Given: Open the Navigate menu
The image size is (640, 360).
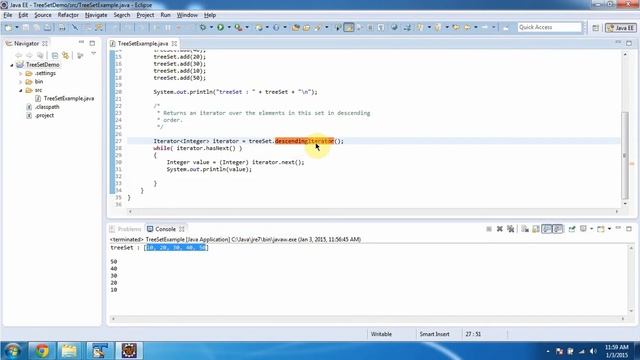Looking at the screenshot, I should pos(96,15).
